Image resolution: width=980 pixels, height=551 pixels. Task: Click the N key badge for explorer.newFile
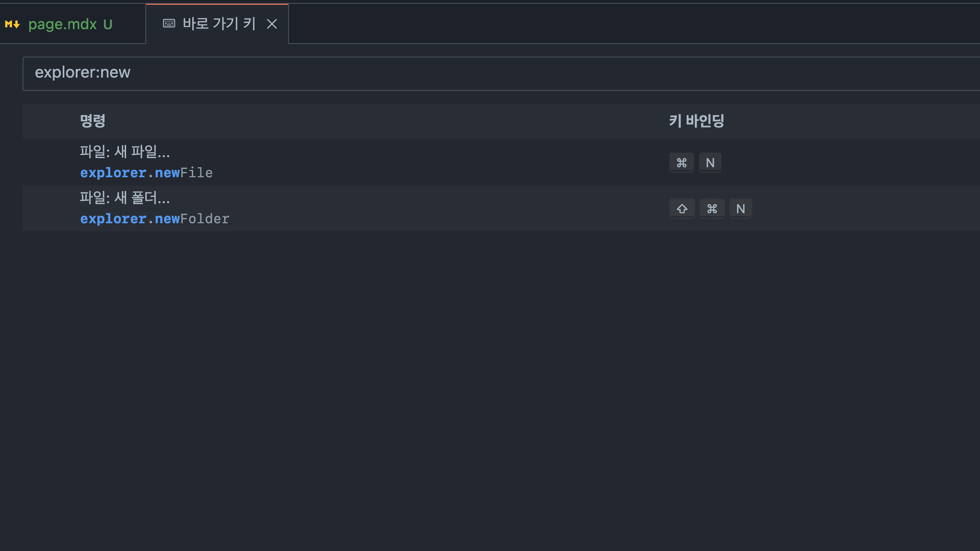710,162
